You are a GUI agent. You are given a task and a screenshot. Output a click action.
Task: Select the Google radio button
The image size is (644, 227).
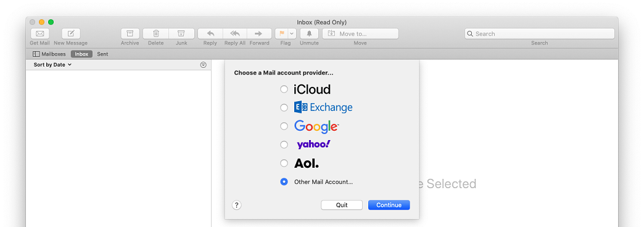(284, 126)
